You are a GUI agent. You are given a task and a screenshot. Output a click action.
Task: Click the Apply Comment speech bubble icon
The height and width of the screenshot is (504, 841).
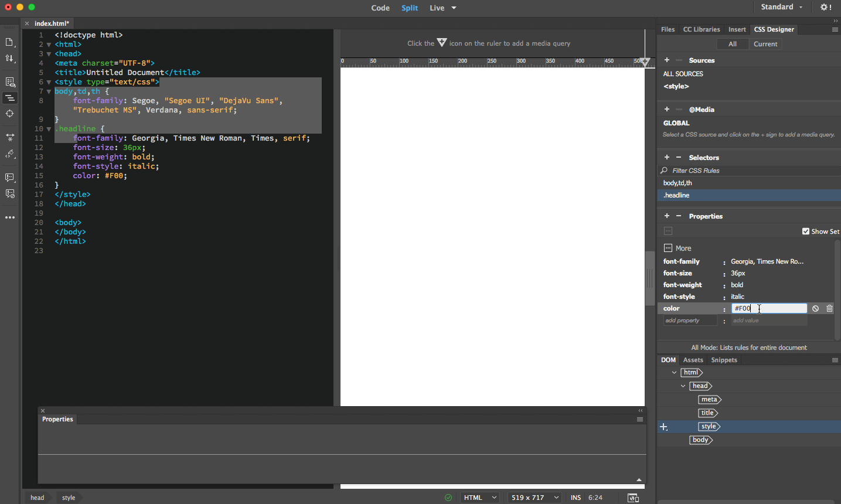pos(9,178)
